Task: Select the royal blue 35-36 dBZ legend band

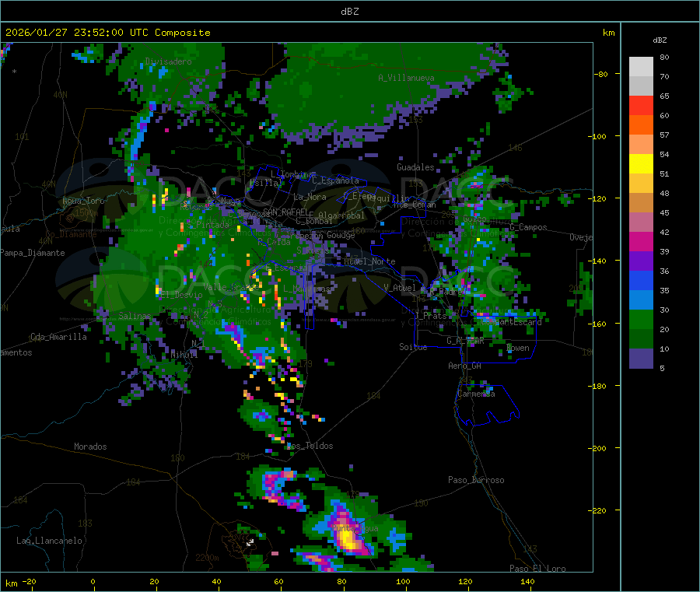Action: [641, 280]
